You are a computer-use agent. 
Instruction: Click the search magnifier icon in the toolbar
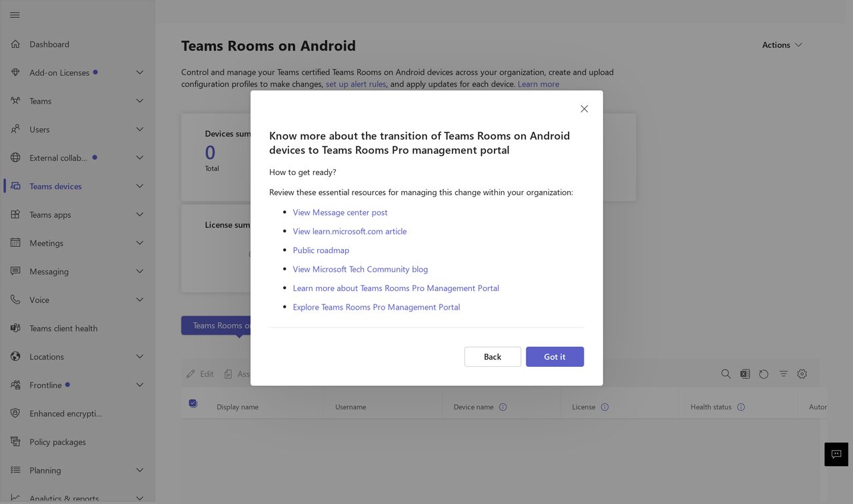tap(726, 374)
